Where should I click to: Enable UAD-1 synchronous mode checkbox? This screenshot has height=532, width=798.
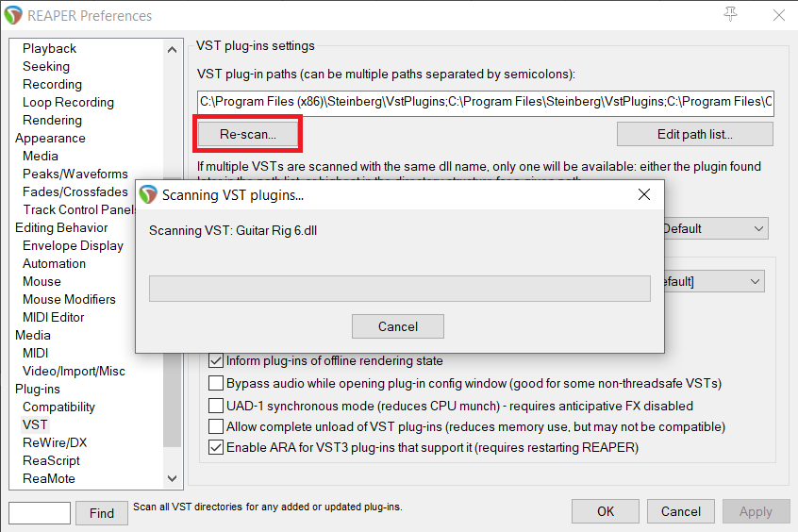pos(216,406)
